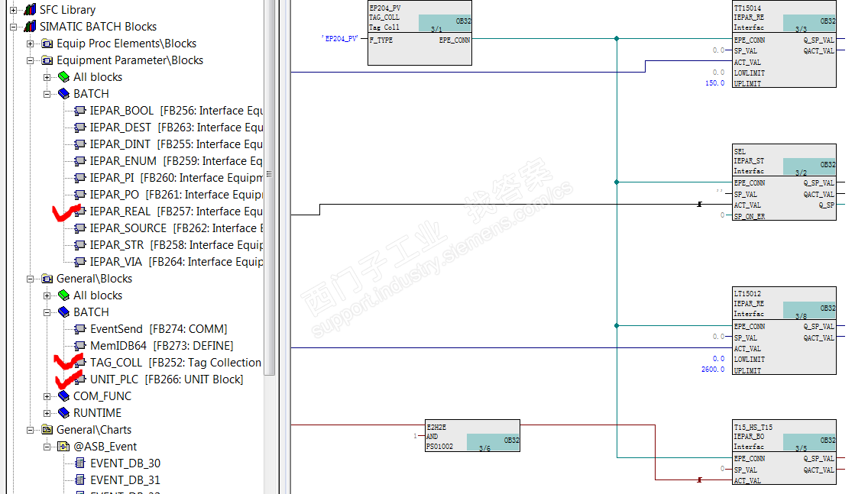Image resolution: width=868 pixels, height=494 pixels.
Task: Click the IEPAR_DINT block icon
Action: [80, 144]
